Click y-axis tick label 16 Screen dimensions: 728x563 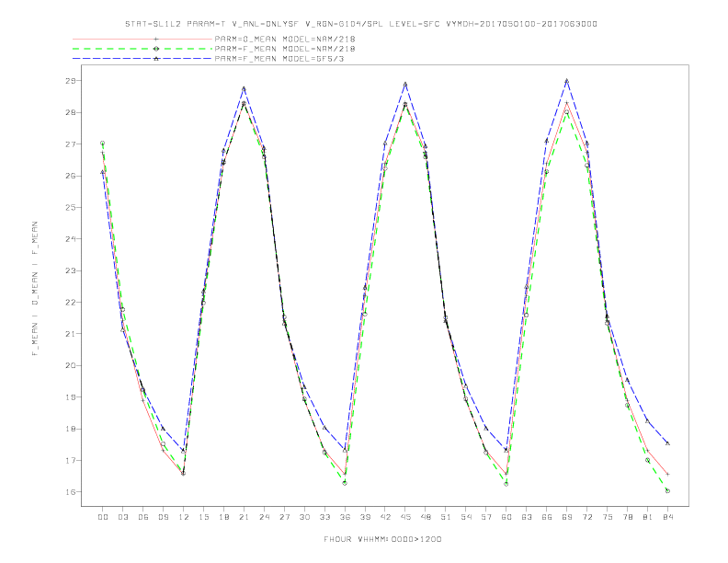71,492
